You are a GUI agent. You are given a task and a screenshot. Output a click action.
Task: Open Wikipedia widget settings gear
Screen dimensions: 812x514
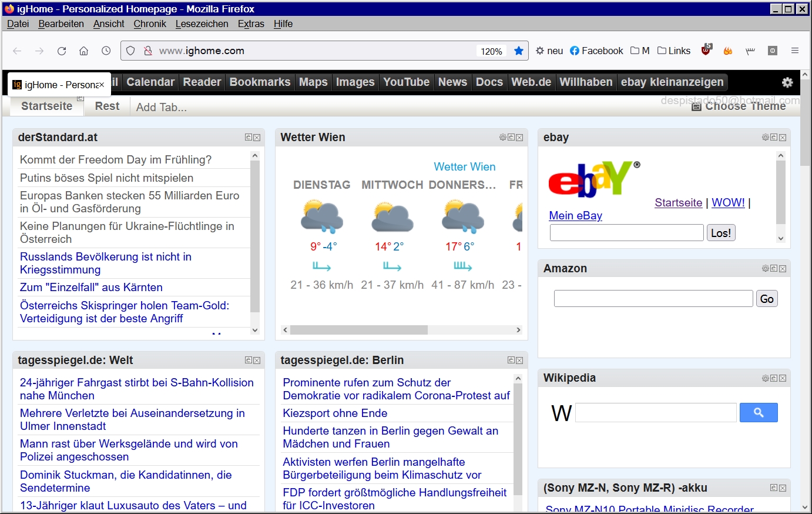[766, 379]
